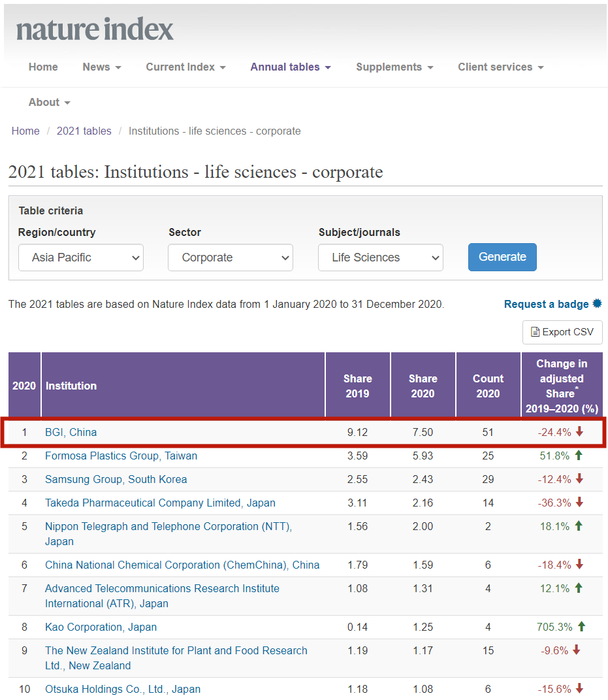
Task: Open Nippon Telegraph and Telephone Corporation link
Action: pyautogui.click(x=168, y=534)
